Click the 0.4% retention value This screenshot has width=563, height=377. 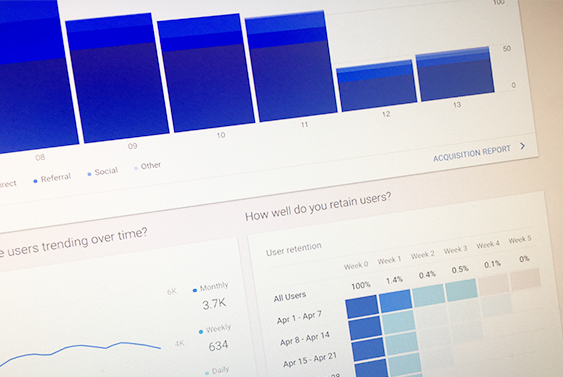point(427,275)
